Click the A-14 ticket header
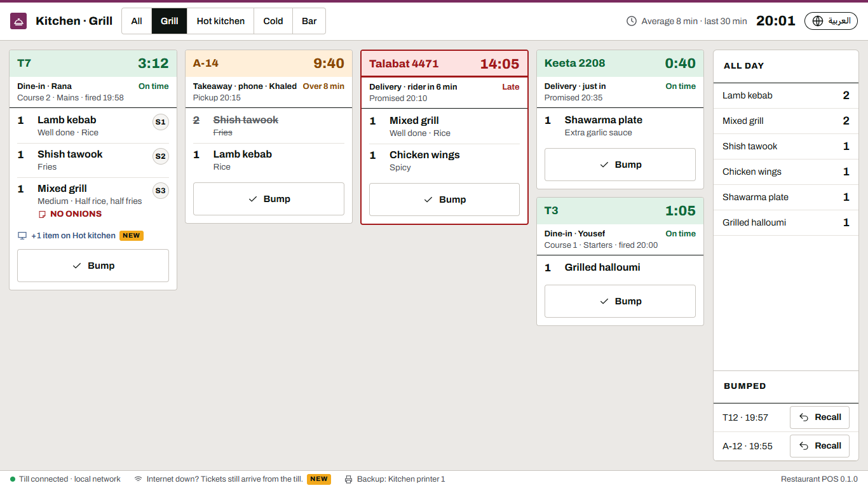Image resolution: width=868 pixels, height=488 pixels. click(269, 63)
